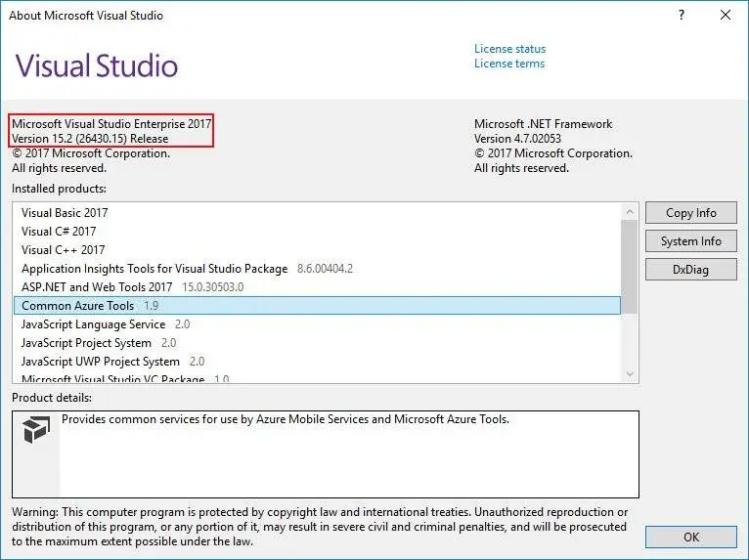Launch the DxDiag button

[690, 270]
